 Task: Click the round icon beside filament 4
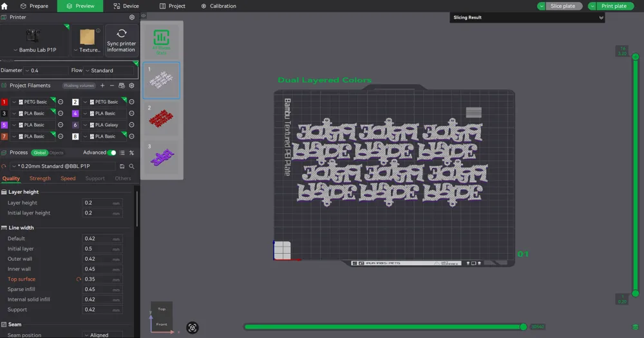(x=131, y=113)
